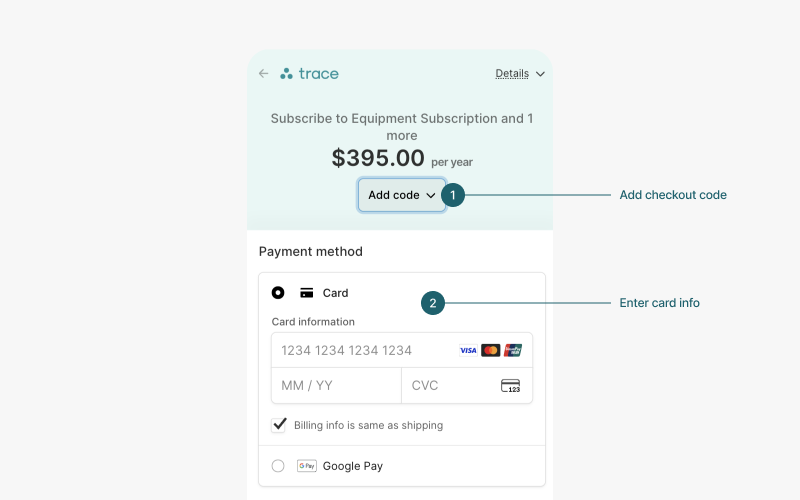Click the credit card icon beside Card
The height and width of the screenshot is (500, 800).
coord(307,293)
